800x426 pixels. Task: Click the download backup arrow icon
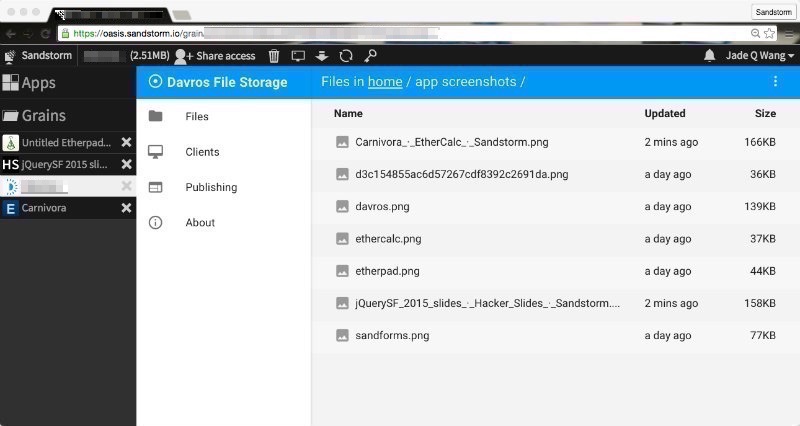322,56
